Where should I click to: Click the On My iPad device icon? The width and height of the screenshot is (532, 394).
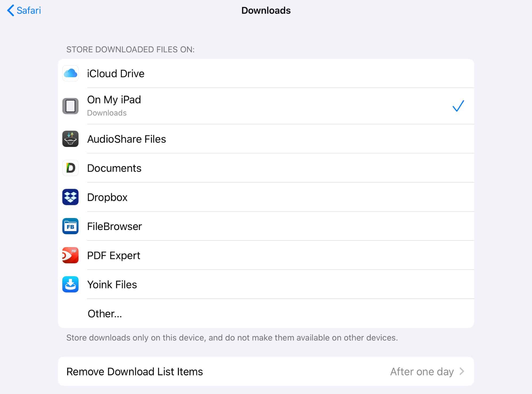tap(70, 106)
